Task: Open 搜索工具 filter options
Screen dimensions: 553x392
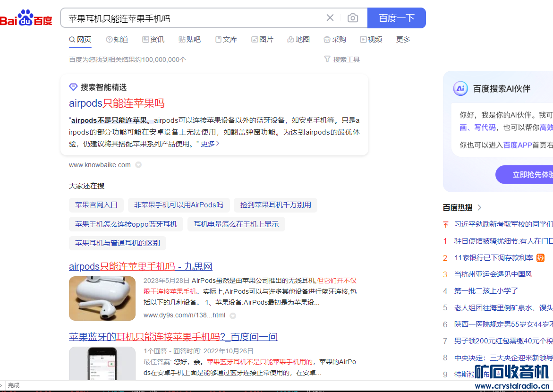Action: tap(342, 60)
